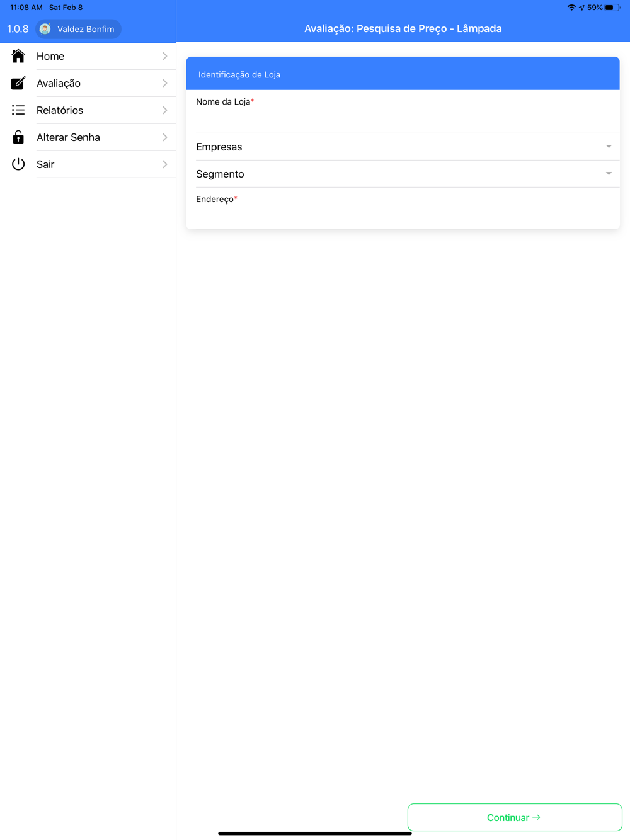This screenshot has height=840, width=630.
Task: Open the Relatórios menu item
Action: pyautogui.click(x=88, y=110)
